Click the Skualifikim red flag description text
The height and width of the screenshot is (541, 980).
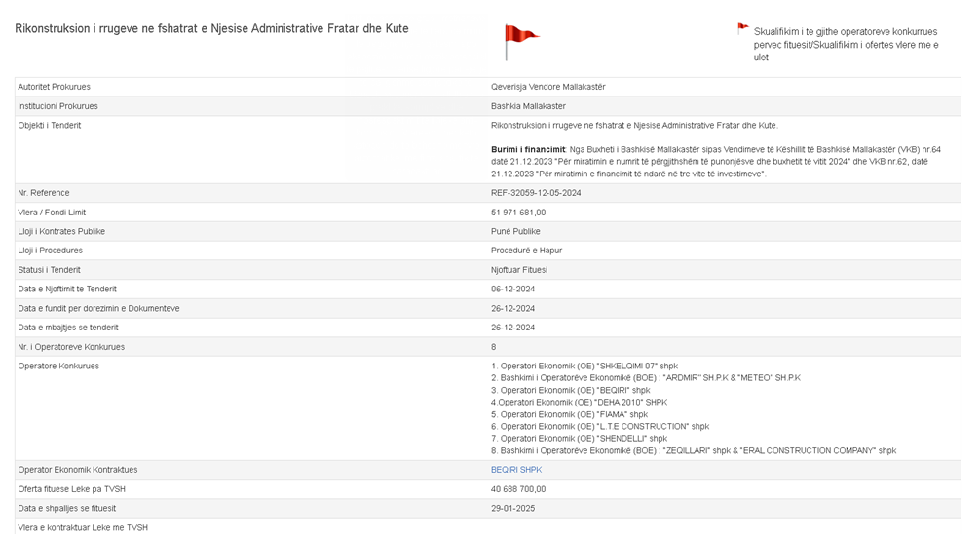[846, 45]
